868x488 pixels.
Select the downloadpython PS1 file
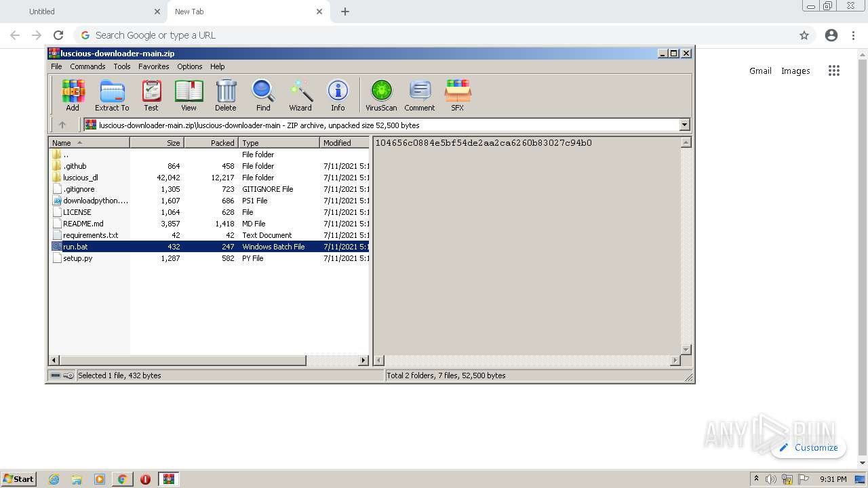click(210, 201)
